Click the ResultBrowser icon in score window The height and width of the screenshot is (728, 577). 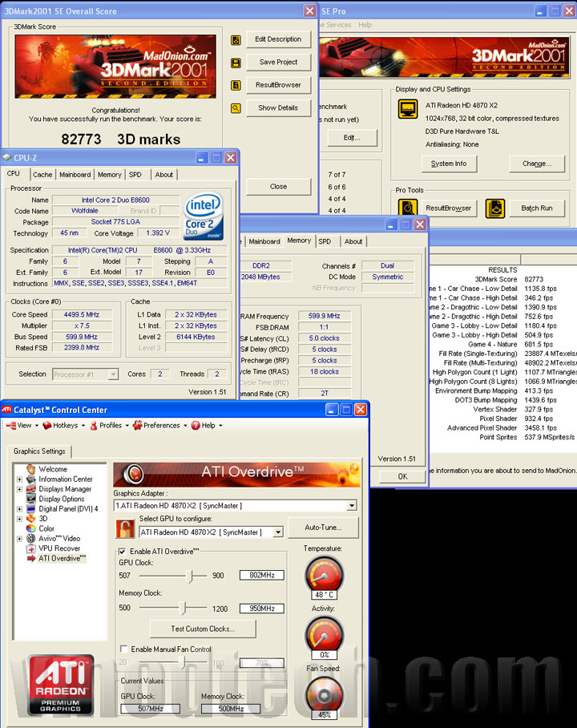pyautogui.click(x=236, y=86)
